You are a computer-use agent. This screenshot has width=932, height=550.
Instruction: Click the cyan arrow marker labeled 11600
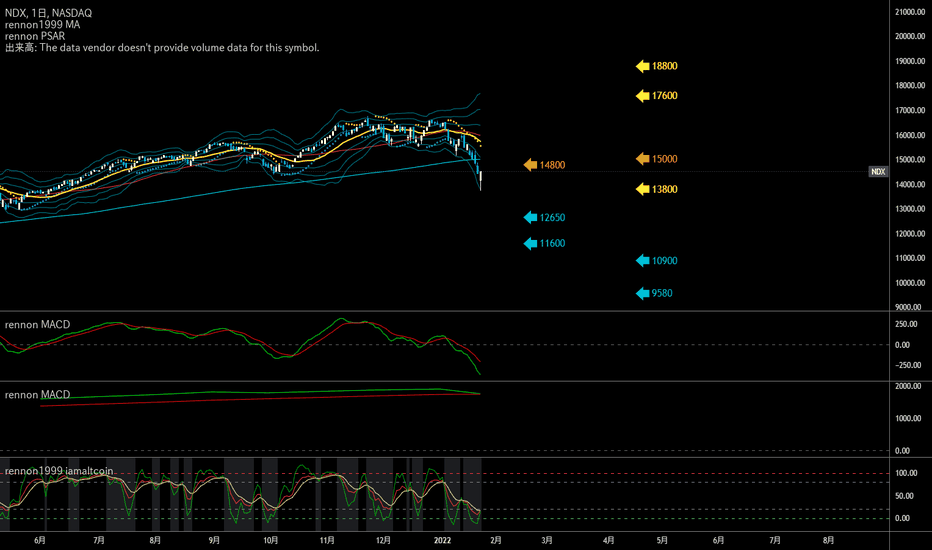click(530, 243)
